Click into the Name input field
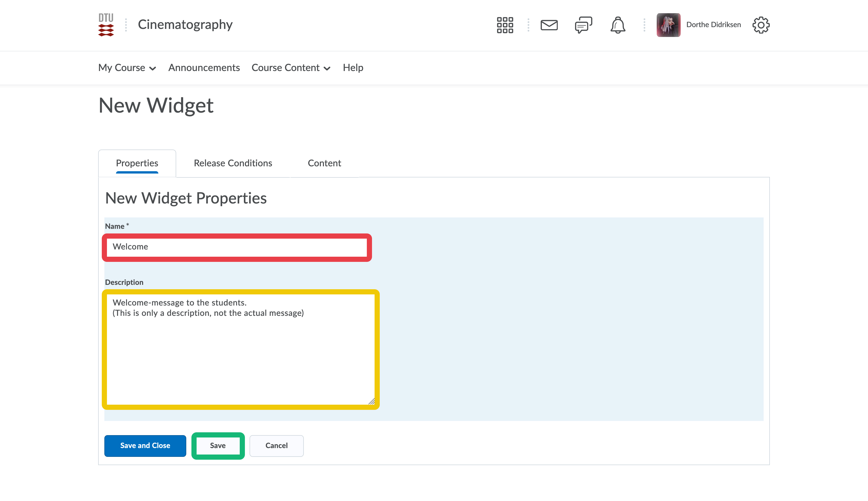The image size is (868, 501). click(x=236, y=247)
